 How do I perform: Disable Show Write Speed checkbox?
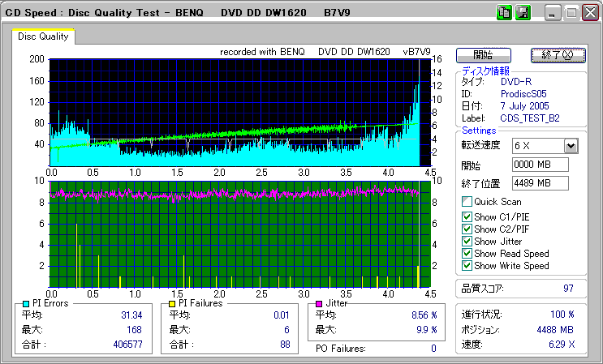pos(467,266)
